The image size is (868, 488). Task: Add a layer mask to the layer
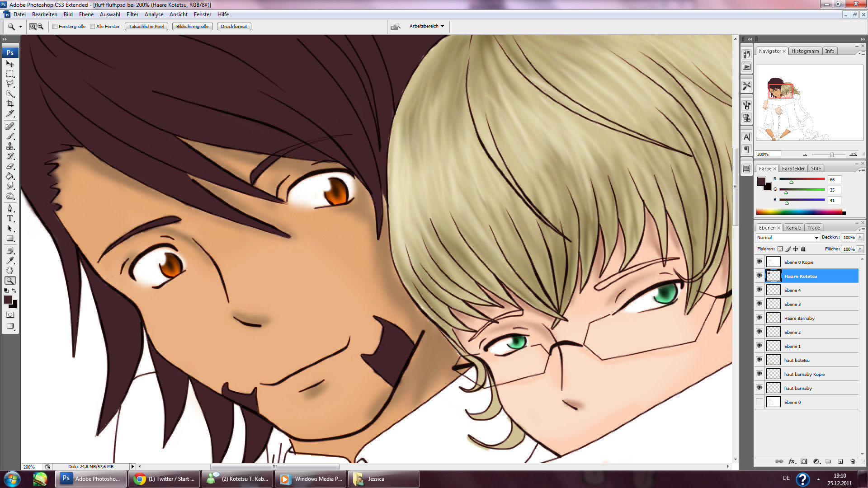coord(804,461)
